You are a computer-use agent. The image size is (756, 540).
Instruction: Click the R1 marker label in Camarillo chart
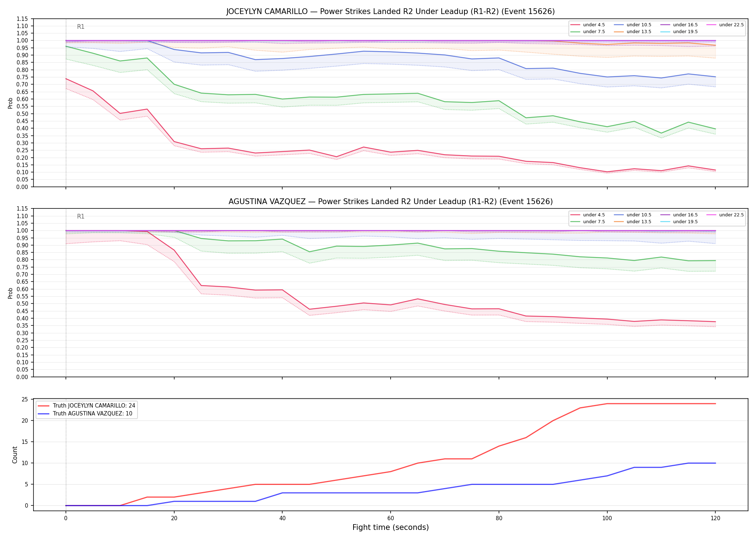pos(81,27)
